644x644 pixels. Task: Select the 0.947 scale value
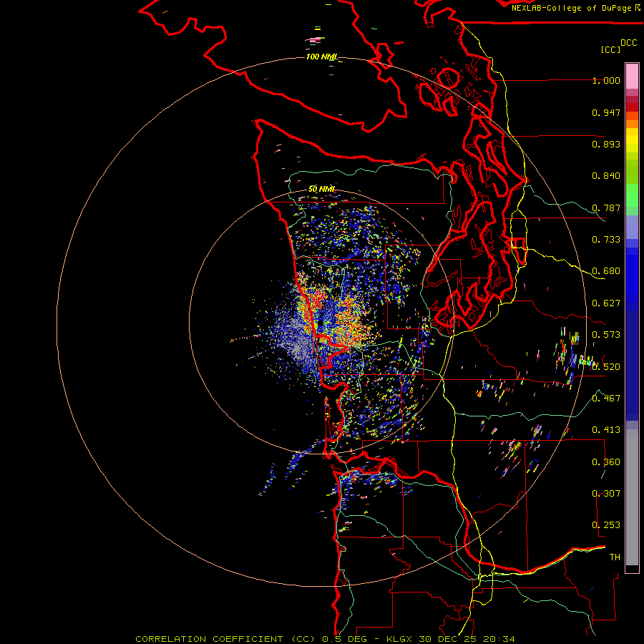tap(606, 112)
